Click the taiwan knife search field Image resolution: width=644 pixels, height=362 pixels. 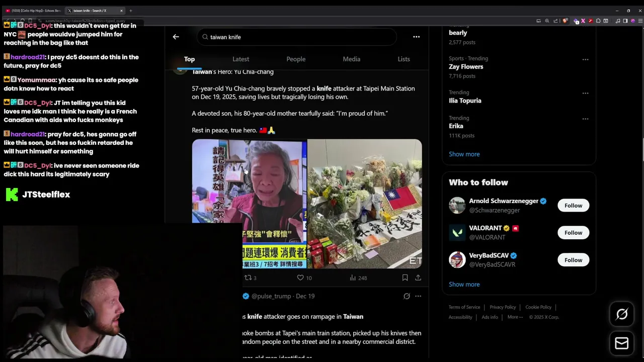[x=296, y=37]
